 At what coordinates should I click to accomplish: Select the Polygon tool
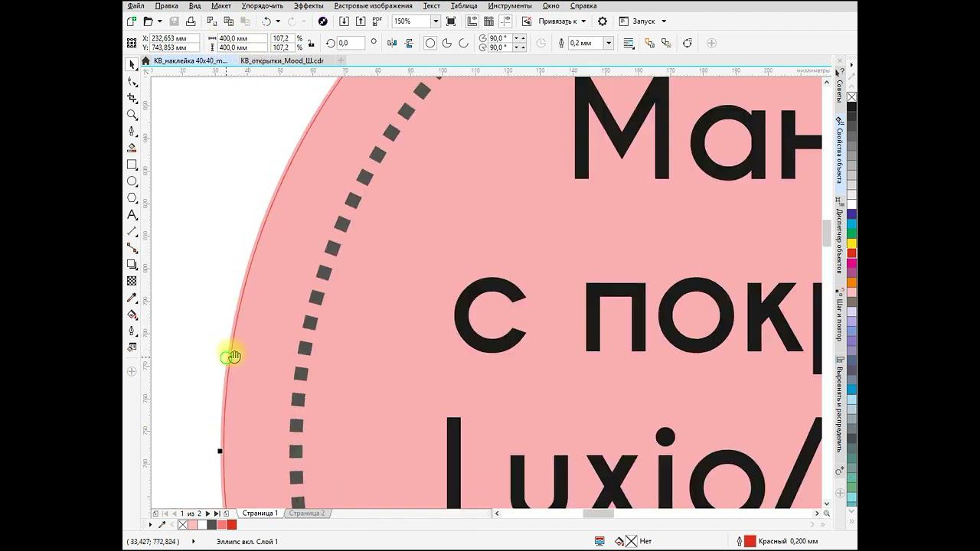coord(132,198)
